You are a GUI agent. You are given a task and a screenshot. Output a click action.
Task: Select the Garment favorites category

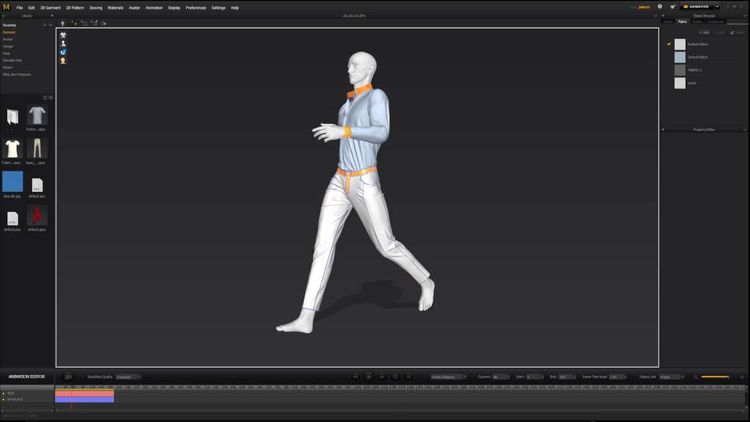9,32
